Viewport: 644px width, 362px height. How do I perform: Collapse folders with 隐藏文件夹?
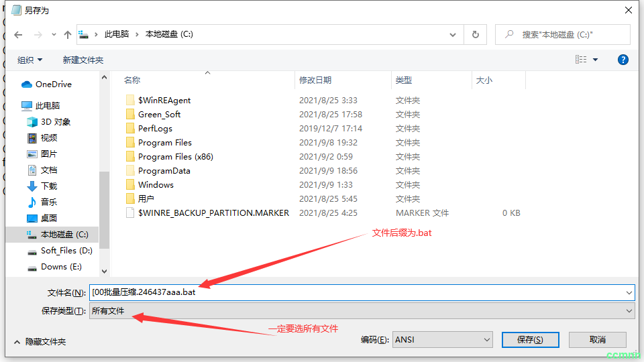coord(39,341)
